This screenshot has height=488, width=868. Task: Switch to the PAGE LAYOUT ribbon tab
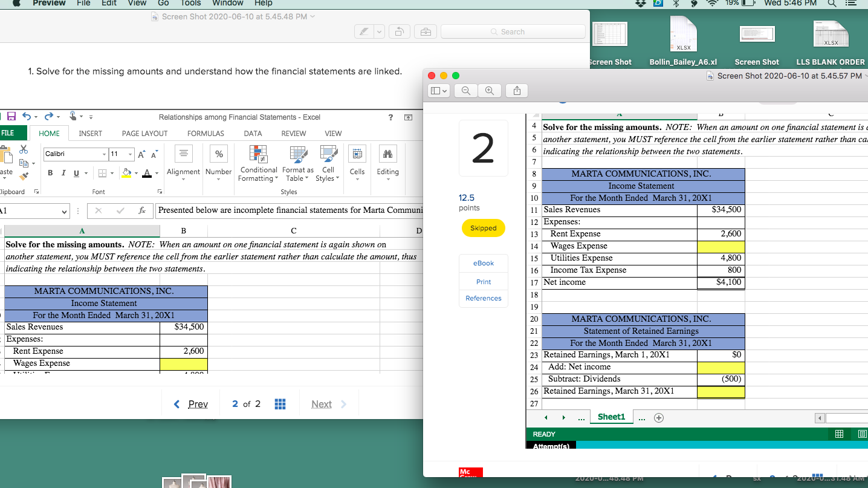144,134
